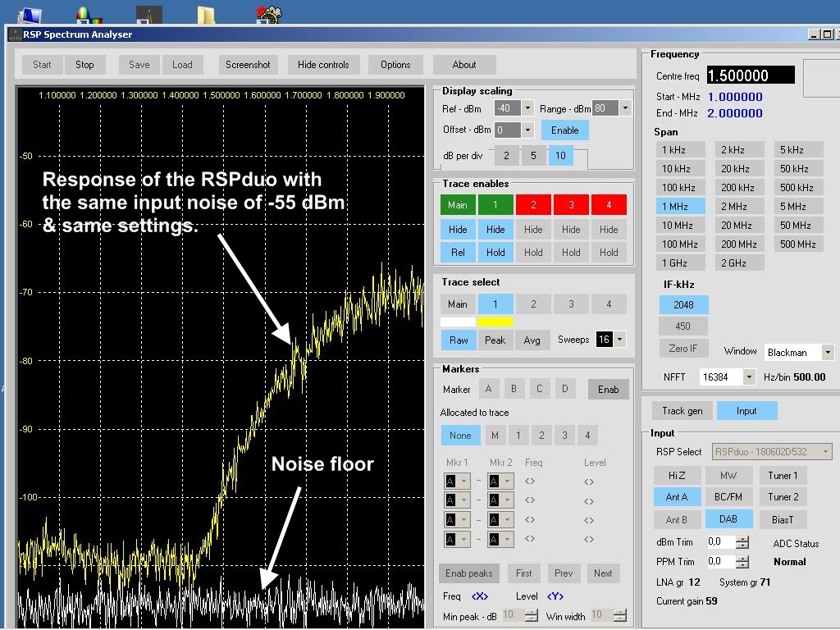Switch to Track gen tab
Viewport: 840px width, 630px height.
(682, 411)
